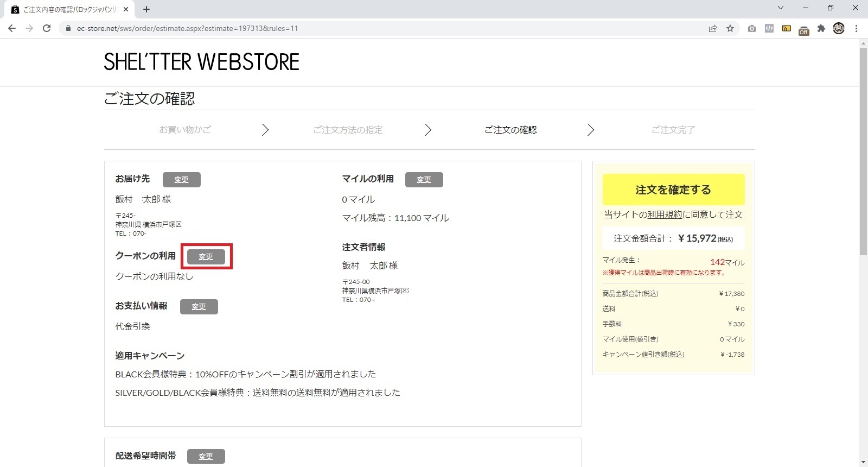The width and height of the screenshot is (868, 467).
Task: Expand the tab search chevron
Action: click(x=781, y=8)
